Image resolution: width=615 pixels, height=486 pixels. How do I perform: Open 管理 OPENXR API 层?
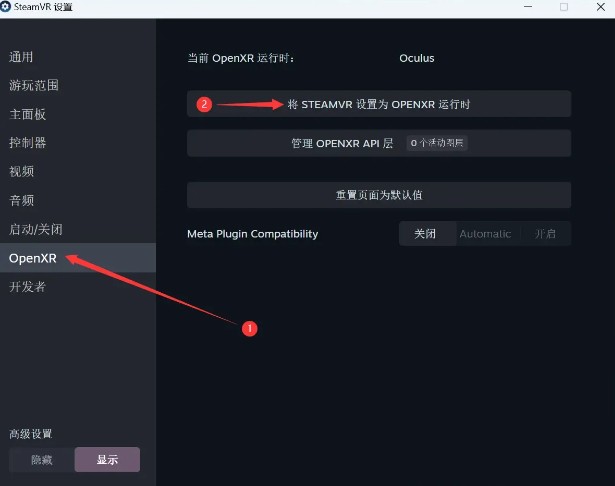pos(379,143)
